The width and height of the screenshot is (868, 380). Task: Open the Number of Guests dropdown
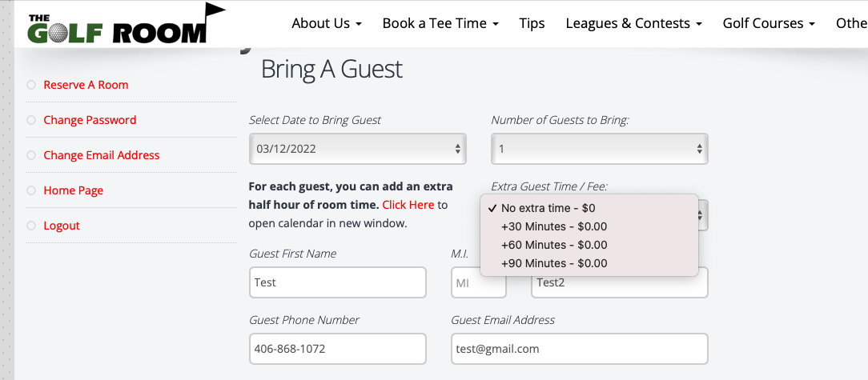(x=600, y=149)
